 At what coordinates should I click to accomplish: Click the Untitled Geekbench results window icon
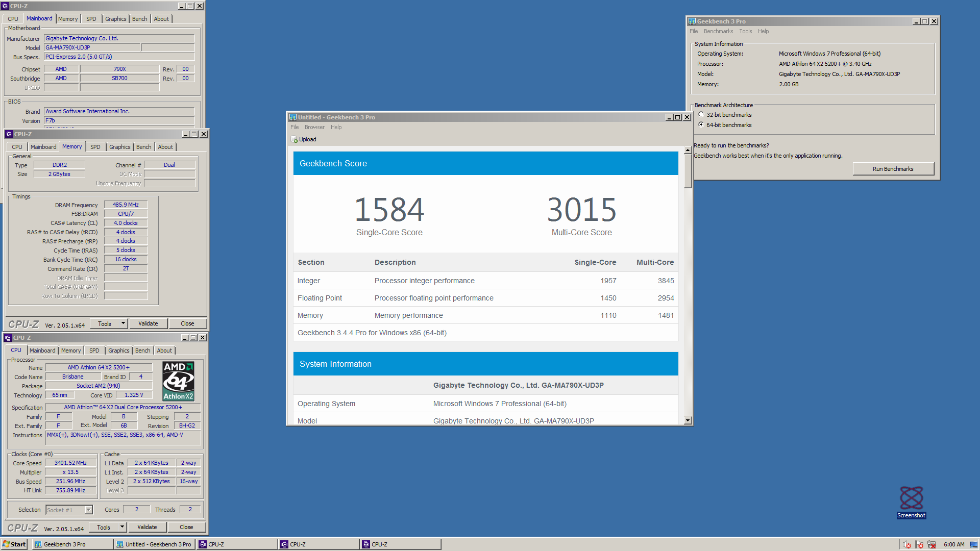[x=293, y=117]
